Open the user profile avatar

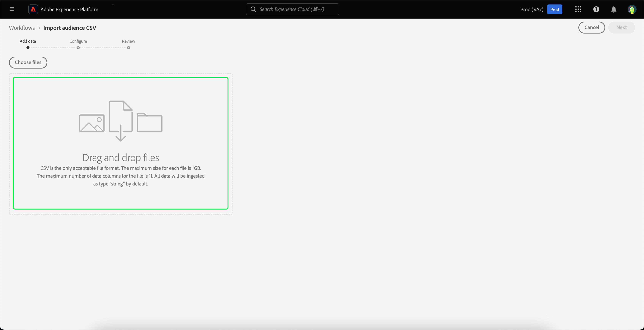[x=632, y=9]
